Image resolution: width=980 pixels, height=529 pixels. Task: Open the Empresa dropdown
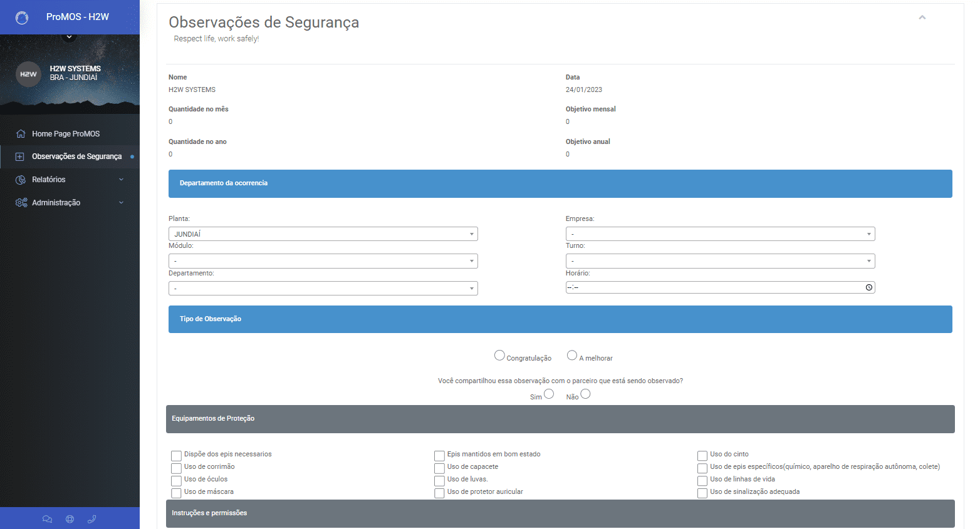click(721, 234)
